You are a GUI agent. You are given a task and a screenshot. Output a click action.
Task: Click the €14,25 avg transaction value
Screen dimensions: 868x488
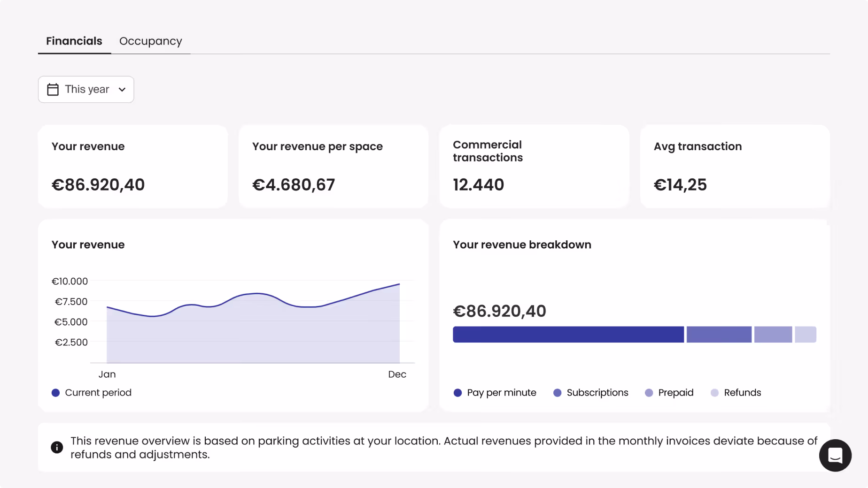680,185
